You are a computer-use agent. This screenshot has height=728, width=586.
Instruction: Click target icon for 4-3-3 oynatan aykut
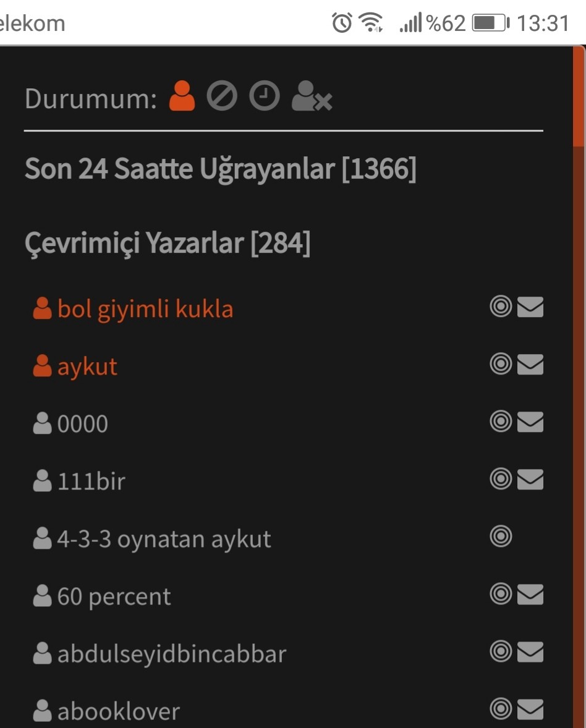click(x=501, y=536)
